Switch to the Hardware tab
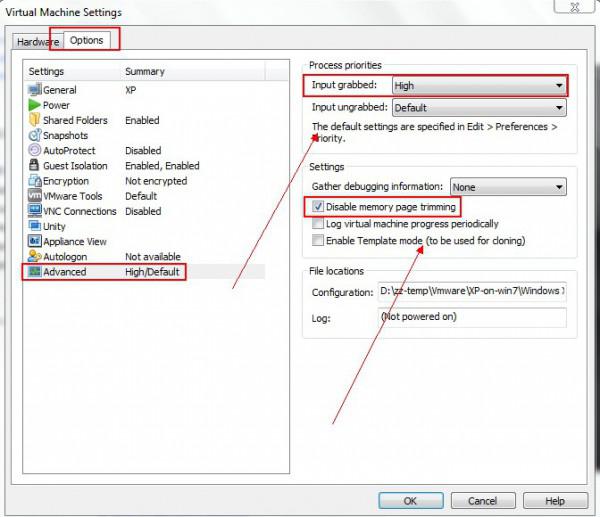Screen dimensions: 600x517 pyautogui.click(x=38, y=41)
